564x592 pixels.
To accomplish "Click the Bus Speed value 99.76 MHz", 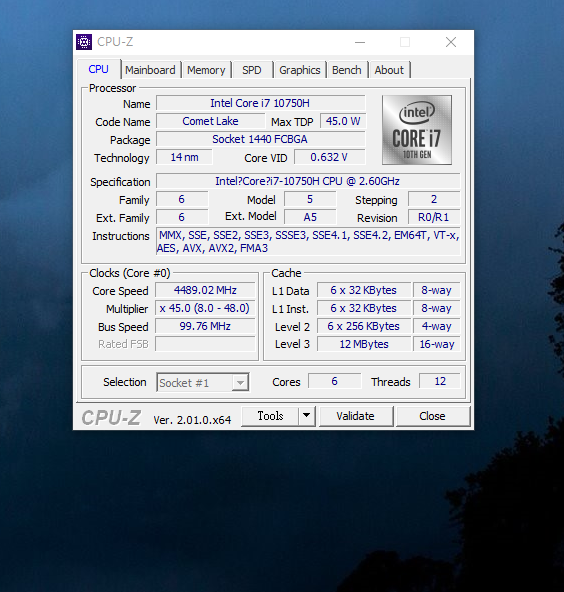I will pos(205,326).
